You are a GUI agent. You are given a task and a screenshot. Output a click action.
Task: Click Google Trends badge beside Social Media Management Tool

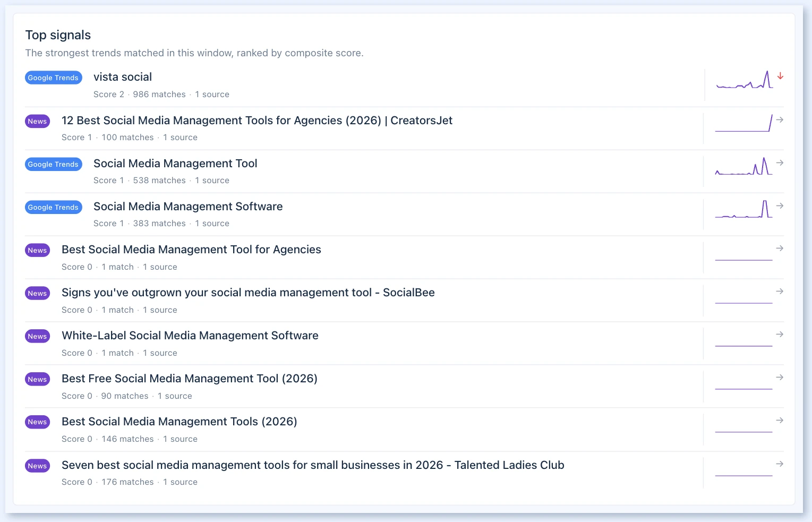tap(54, 164)
